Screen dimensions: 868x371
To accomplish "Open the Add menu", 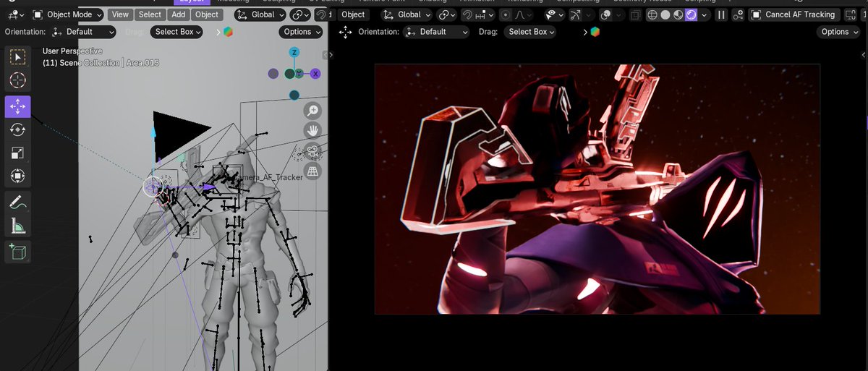I will click(x=179, y=14).
